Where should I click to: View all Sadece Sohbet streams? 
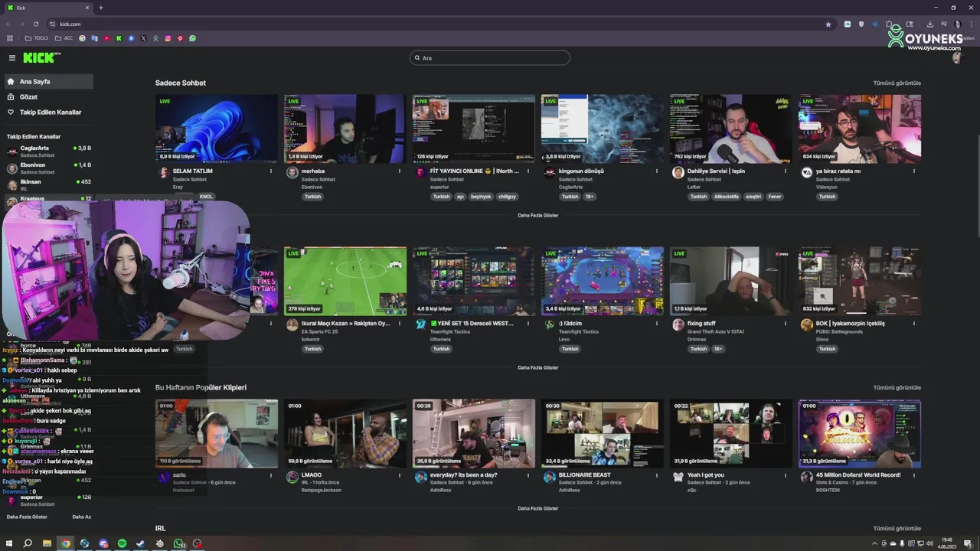(x=897, y=83)
